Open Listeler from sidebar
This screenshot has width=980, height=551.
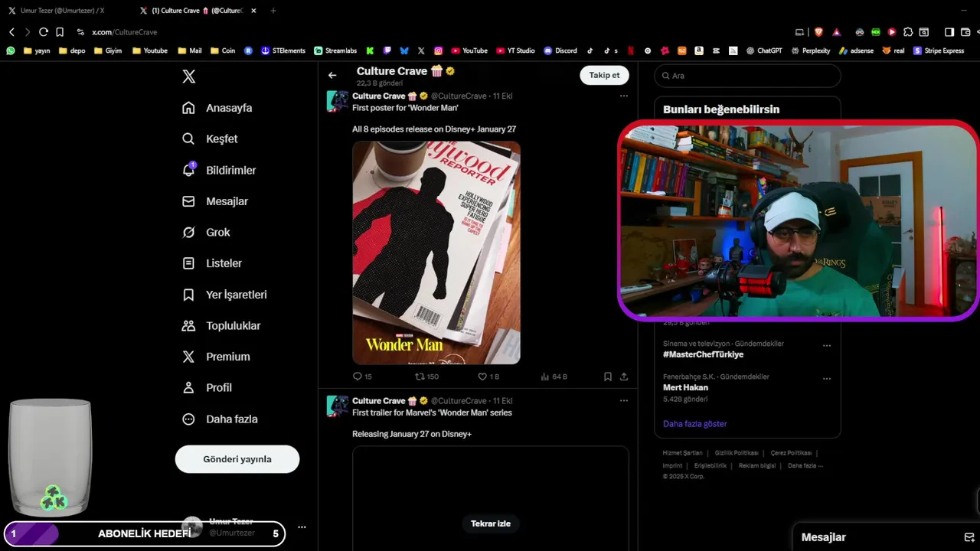pos(212,263)
